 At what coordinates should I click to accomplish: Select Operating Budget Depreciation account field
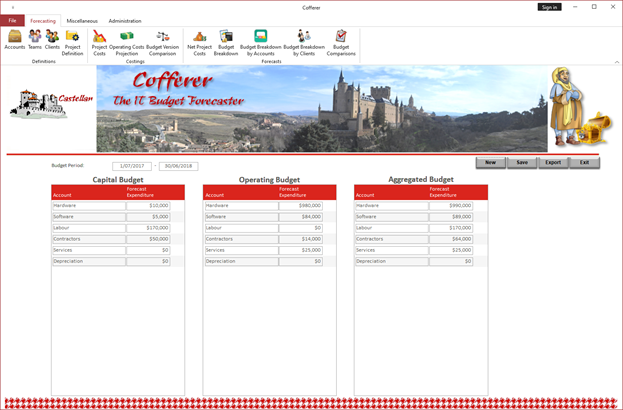[242, 261]
